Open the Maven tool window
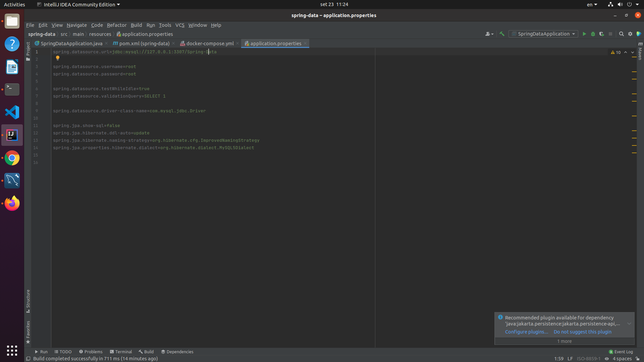The width and height of the screenshot is (644, 362). [x=640, y=51]
